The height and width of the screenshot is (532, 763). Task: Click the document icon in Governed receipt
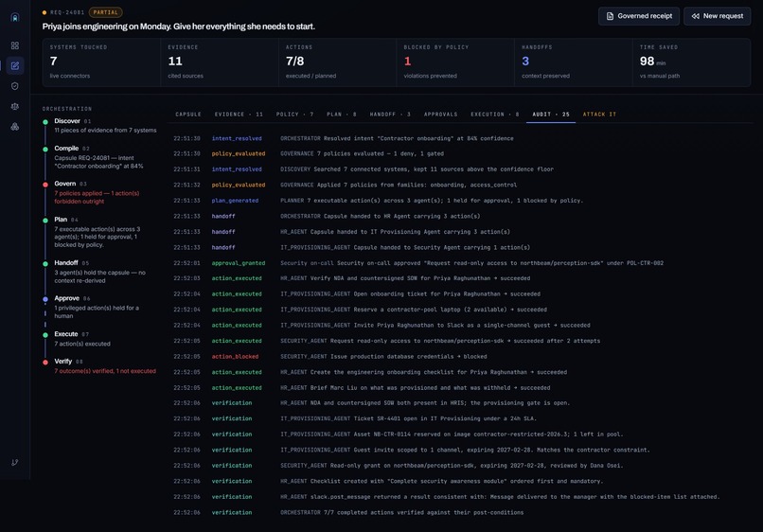(x=610, y=16)
